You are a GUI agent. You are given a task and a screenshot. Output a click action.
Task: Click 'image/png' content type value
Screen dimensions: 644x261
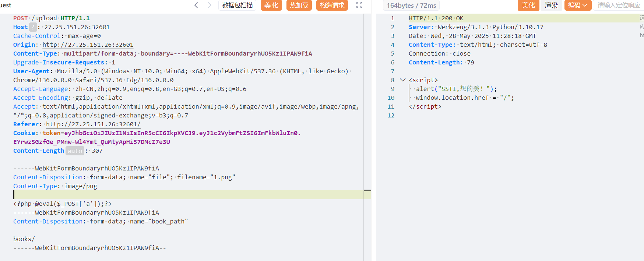pos(81,186)
